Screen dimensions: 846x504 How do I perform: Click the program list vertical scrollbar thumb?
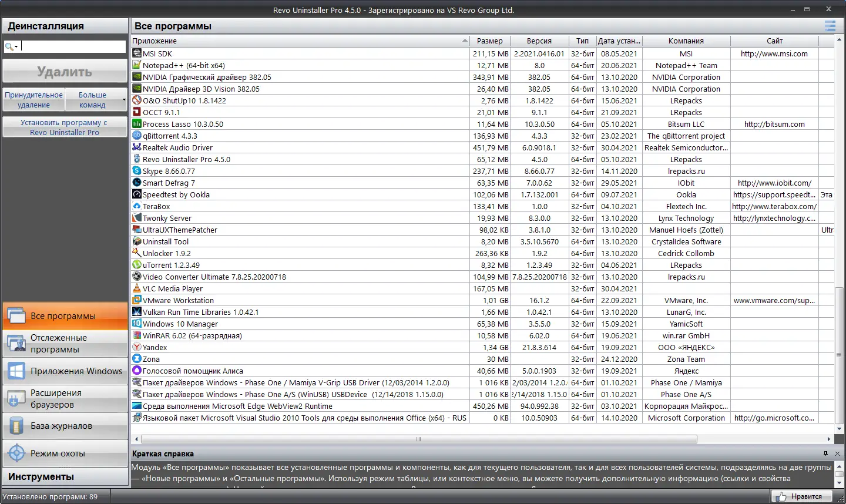(x=840, y=355)
